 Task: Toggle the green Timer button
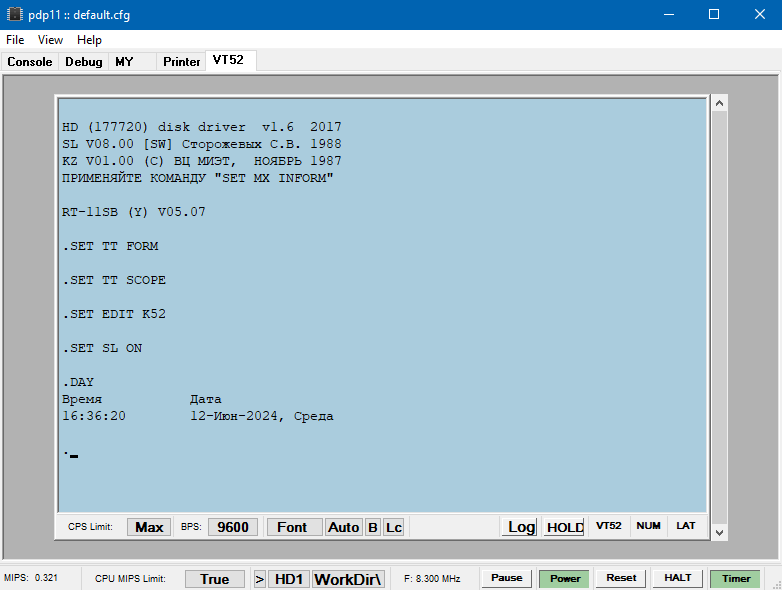pyautogui.click(x=736, y=579)
